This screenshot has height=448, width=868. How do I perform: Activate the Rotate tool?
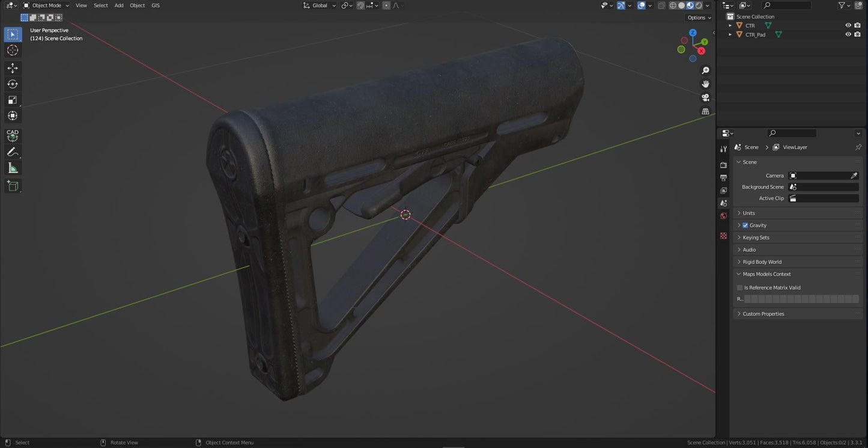[x=13, y=84]
